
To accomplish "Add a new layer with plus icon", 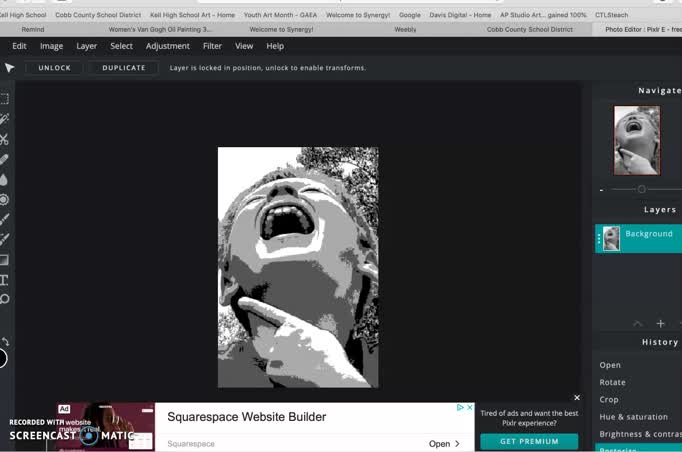I will coord(660,324).
